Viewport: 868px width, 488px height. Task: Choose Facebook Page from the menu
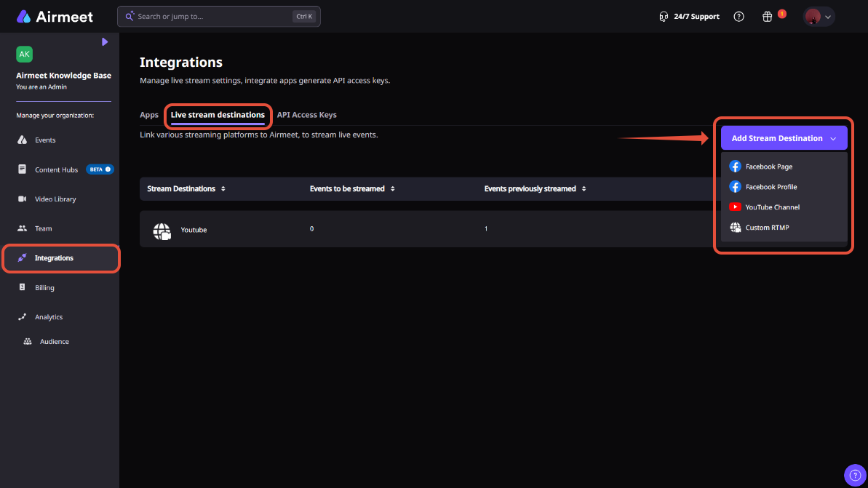[x=784, y=167]
